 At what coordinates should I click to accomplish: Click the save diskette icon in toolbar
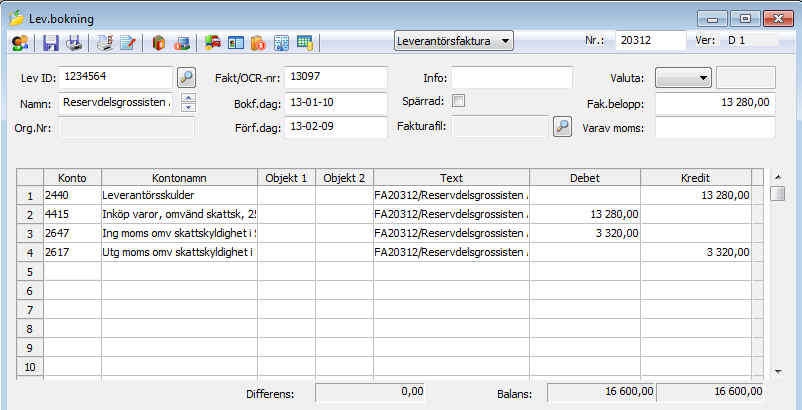click(x=50, y=43)
